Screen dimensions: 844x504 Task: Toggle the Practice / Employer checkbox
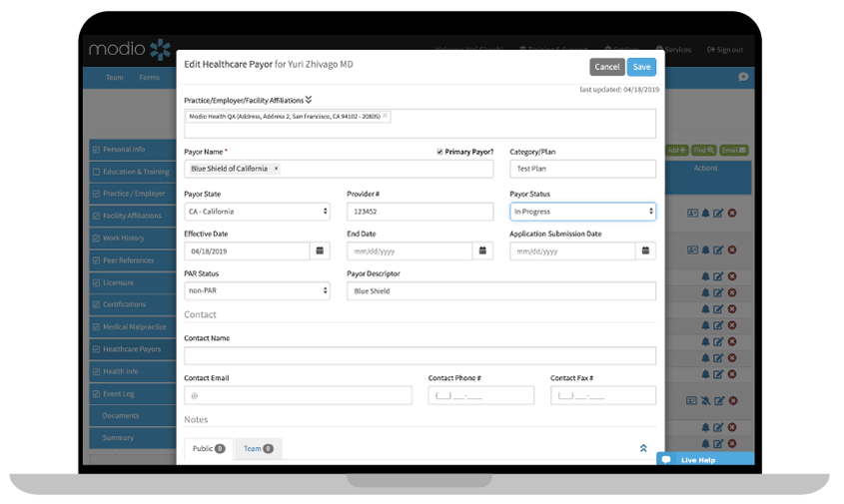pos(96,194)
